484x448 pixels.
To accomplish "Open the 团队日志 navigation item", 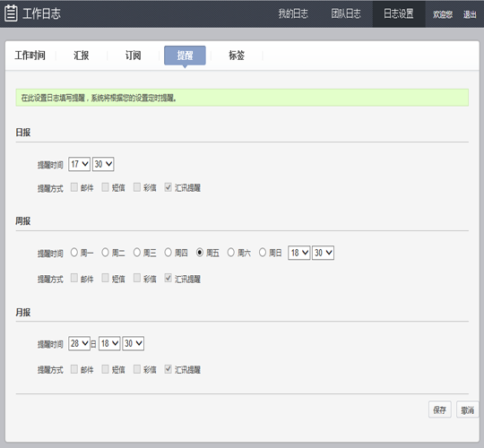I will tap(346, 13).
